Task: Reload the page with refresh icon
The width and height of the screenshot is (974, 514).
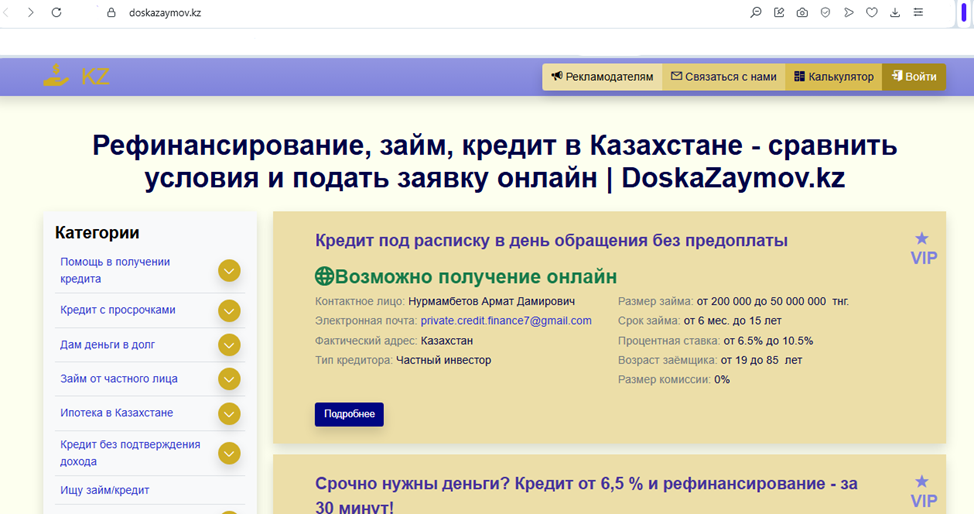Action: (x=57, y=12)
